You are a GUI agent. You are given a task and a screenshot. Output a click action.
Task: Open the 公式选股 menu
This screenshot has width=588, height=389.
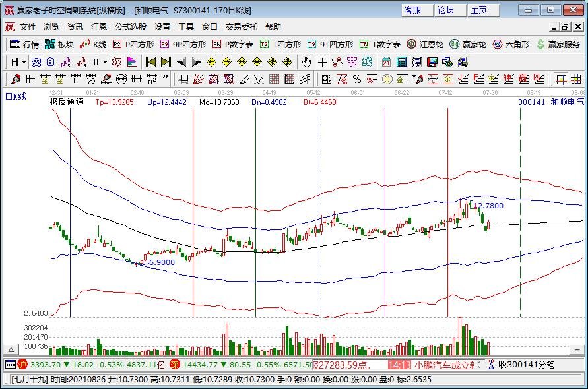click(x=130, y=27)
